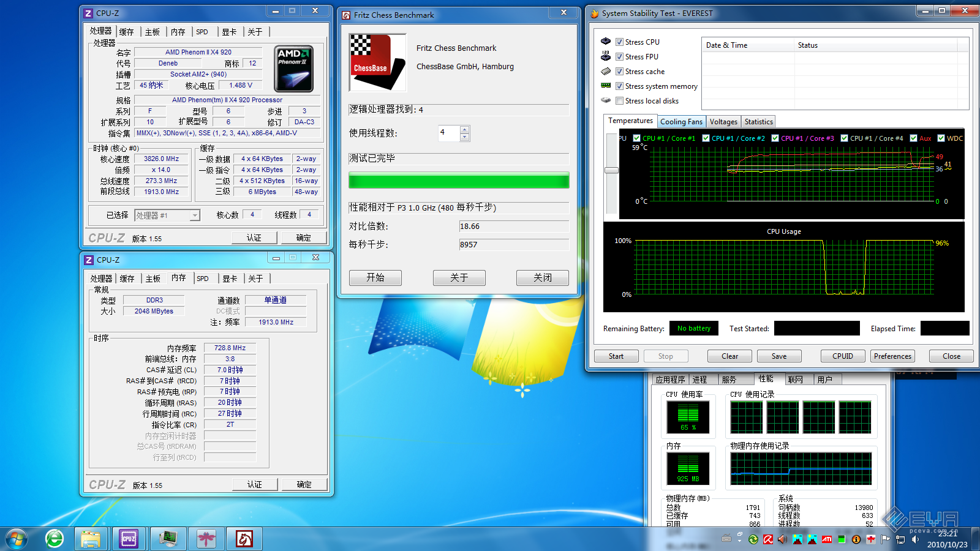Uncheck the Stress CPU checkbox

pyautogui.click(x=619, y=42)
